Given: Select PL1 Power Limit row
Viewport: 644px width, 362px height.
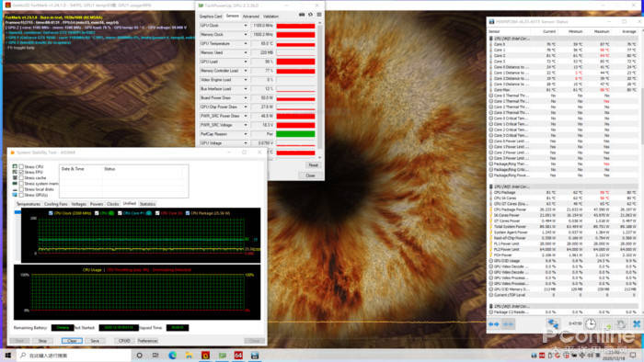Looking at the screenshot, I should click(564, 243).
